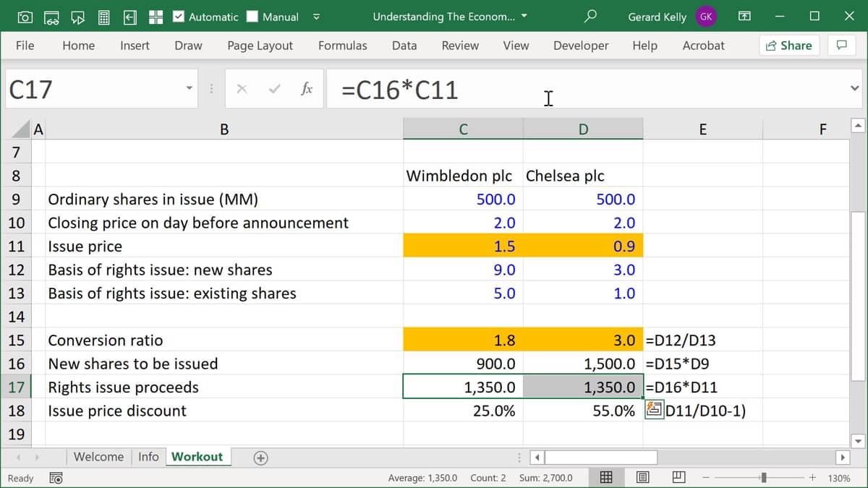Viewport: 868px width, 488px height.
Task: Switch to the Welcome sheet tab
Action: tap(98, 457)
